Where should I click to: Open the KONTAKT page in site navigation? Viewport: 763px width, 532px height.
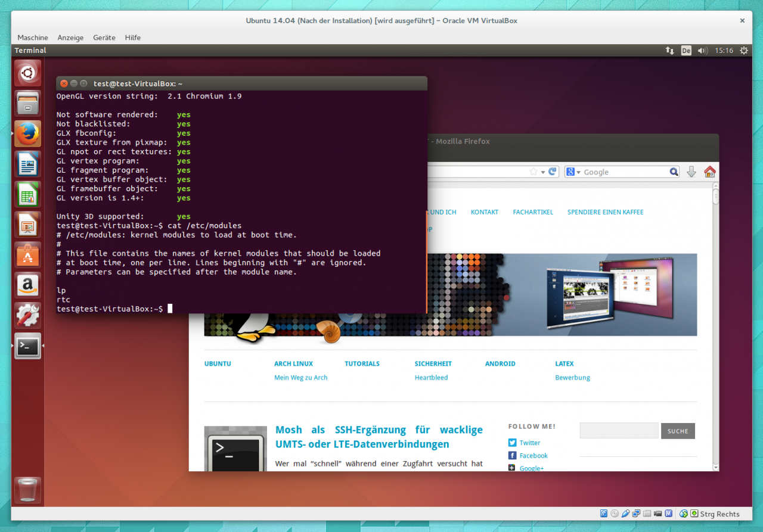(485, 212)
